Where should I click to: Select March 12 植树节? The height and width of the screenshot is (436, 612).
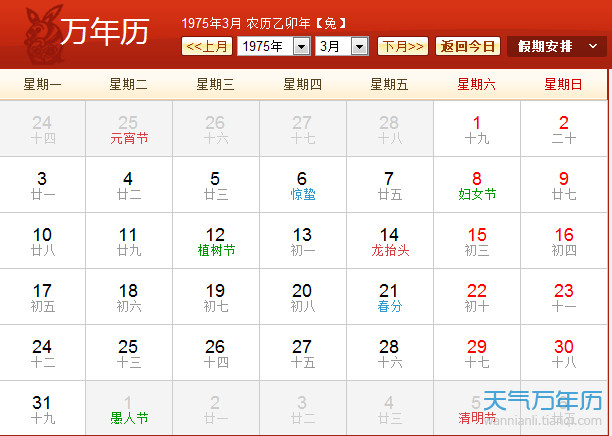click(216, 241)
